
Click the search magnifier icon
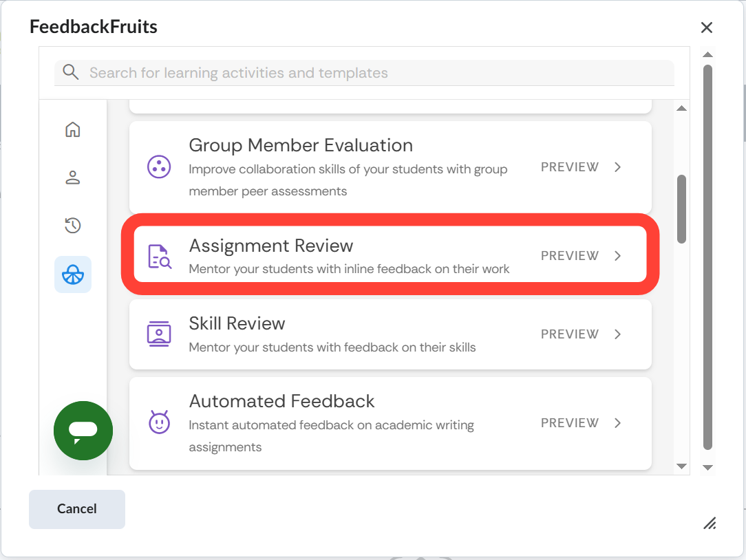pos(70,72)
